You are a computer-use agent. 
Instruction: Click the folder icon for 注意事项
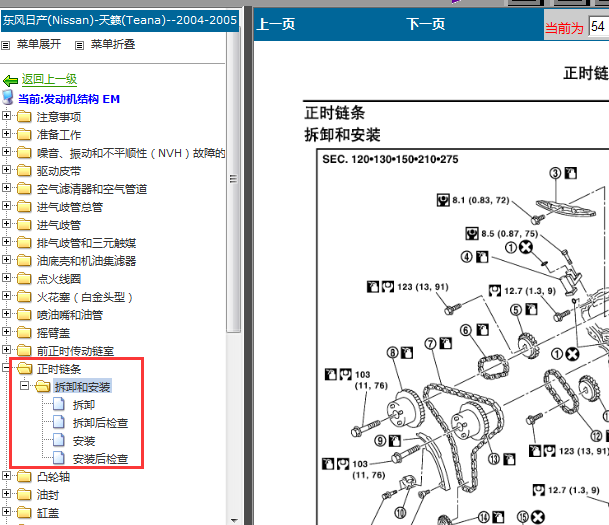point(24,116)
